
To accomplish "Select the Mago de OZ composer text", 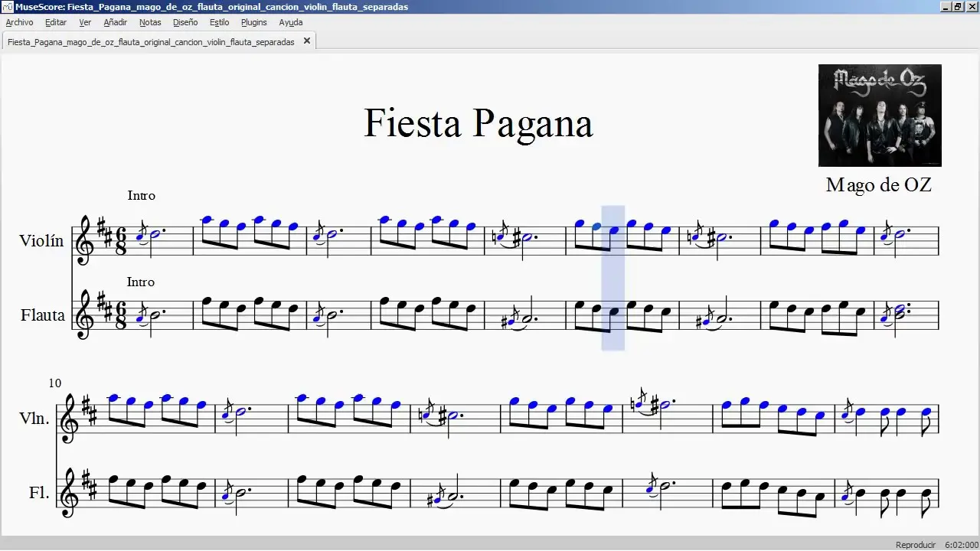I will 879,185.
